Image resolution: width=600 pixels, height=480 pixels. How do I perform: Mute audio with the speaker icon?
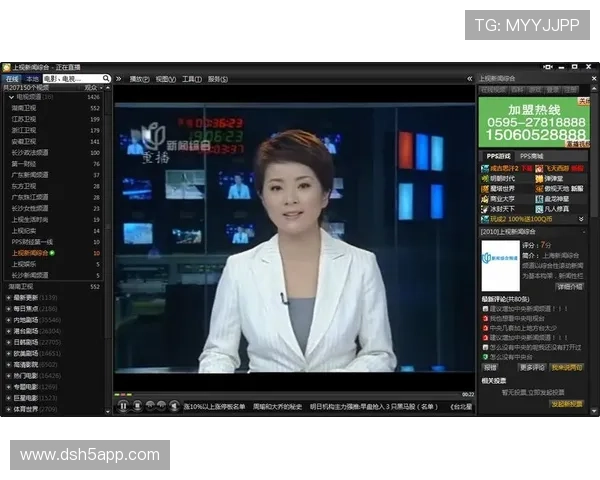[x=174, y=406]
